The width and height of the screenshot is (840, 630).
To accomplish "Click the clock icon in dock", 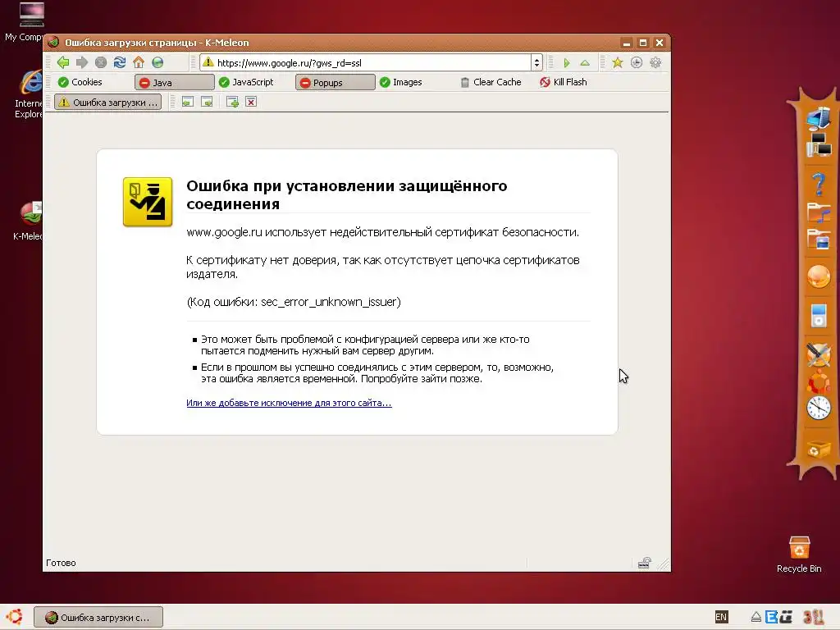I will pyautogui.click(x=819, y=408).
